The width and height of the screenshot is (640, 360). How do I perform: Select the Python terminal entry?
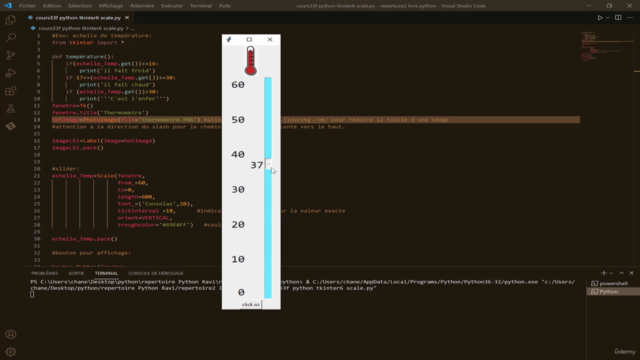pyautogui.click(x=613, y=291)
